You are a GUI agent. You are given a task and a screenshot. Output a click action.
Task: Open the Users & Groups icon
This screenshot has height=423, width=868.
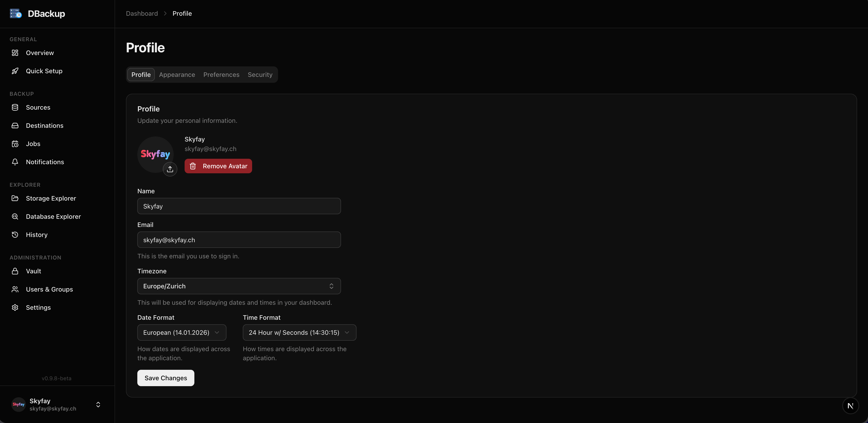point(15,289)
